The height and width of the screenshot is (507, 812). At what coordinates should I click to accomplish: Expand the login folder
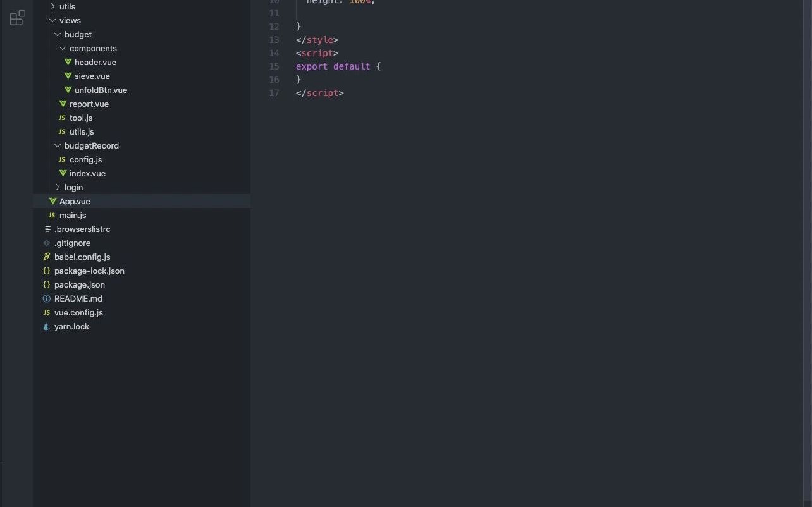58,187
